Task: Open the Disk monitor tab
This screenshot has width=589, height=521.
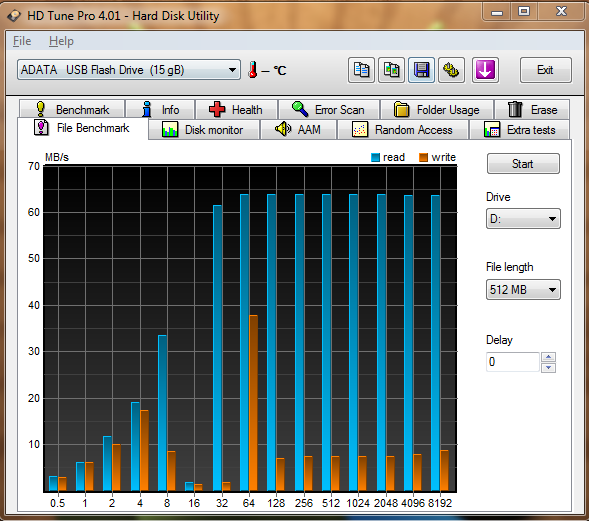Action: (203, 130)
